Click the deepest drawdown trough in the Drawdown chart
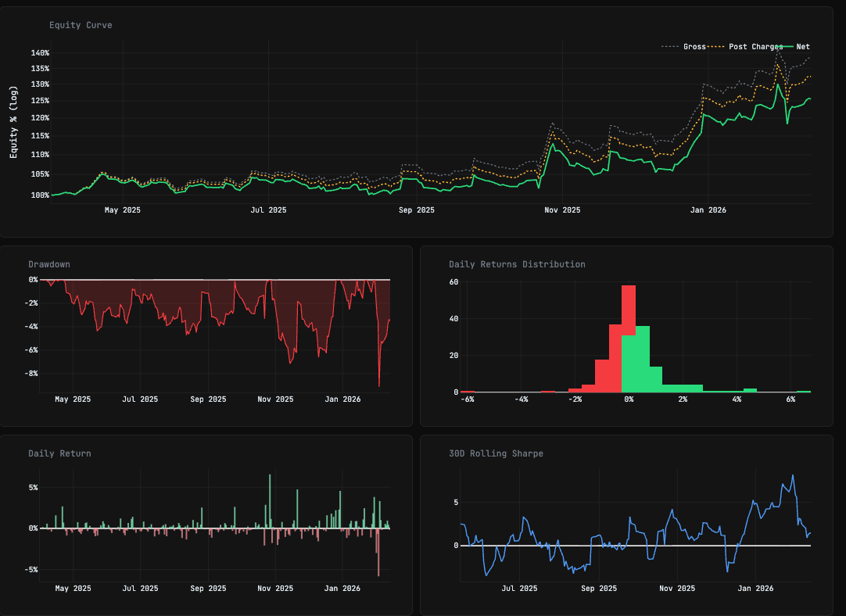 [379, 385]
